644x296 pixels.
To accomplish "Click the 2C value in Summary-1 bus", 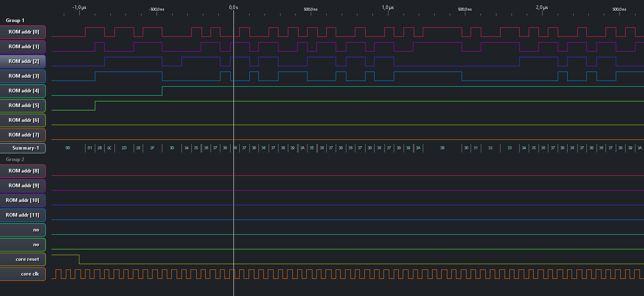I will 109,148.
